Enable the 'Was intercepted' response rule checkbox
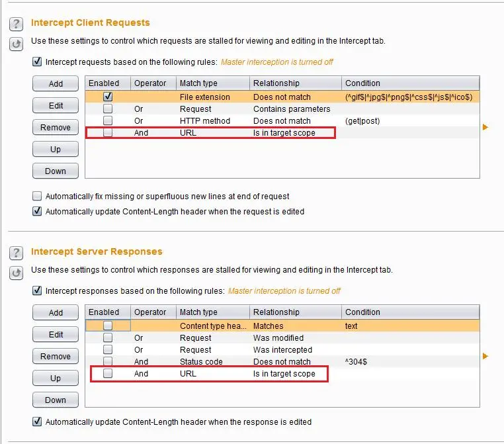 [x=108, y=349]
